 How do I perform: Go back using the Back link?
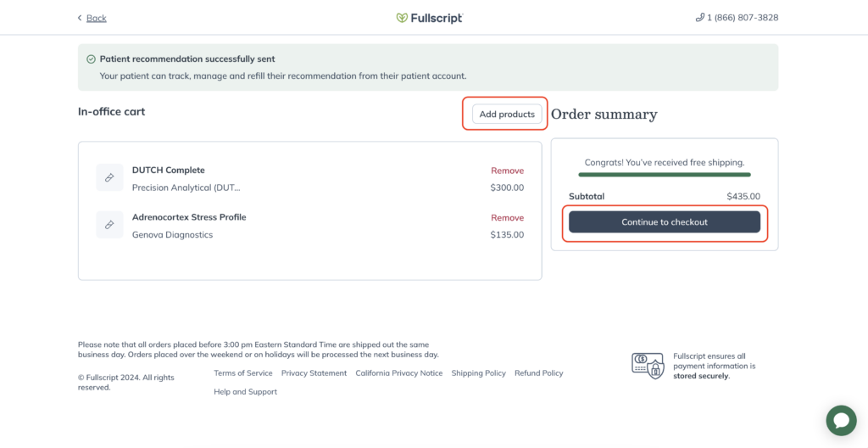click(x=97, y=19)
